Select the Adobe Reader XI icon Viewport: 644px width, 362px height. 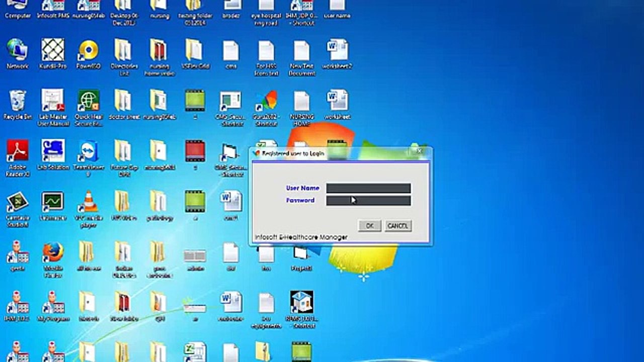coord(18,158)
